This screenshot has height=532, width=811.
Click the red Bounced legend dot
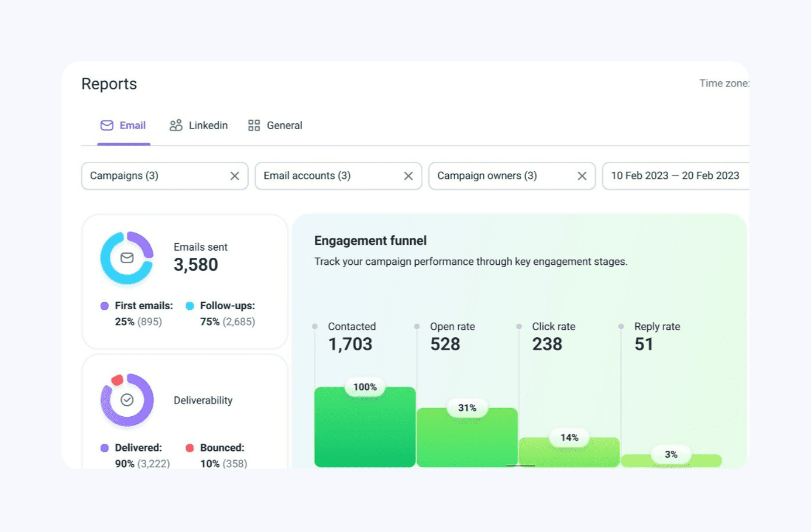(x=190, y=448)
